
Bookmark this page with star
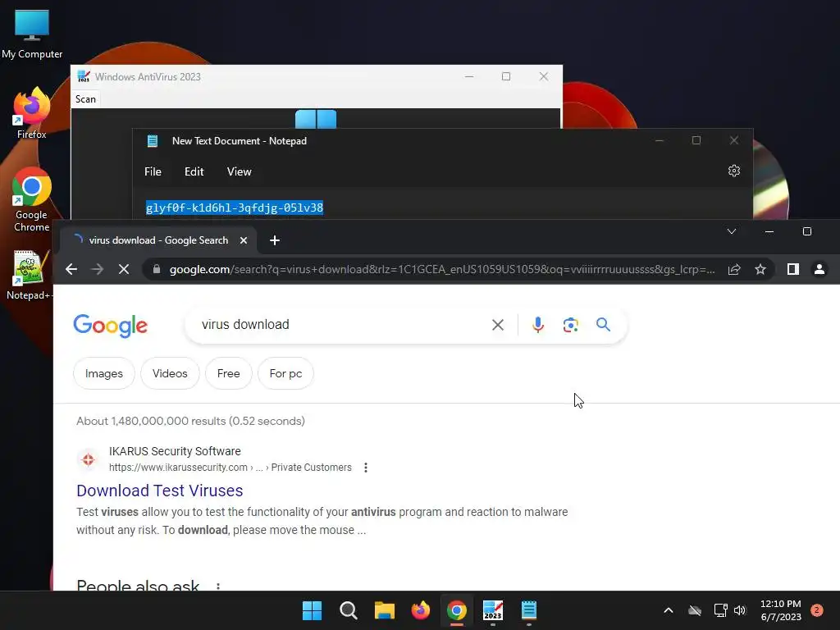[x=760, y=269]
